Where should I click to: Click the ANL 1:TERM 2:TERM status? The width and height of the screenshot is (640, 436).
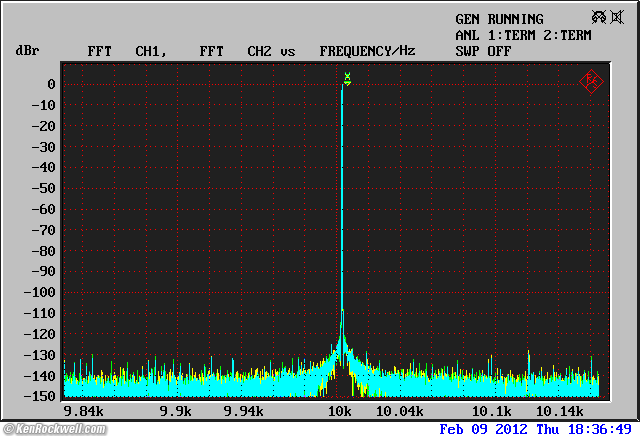(x=523, y=35)
